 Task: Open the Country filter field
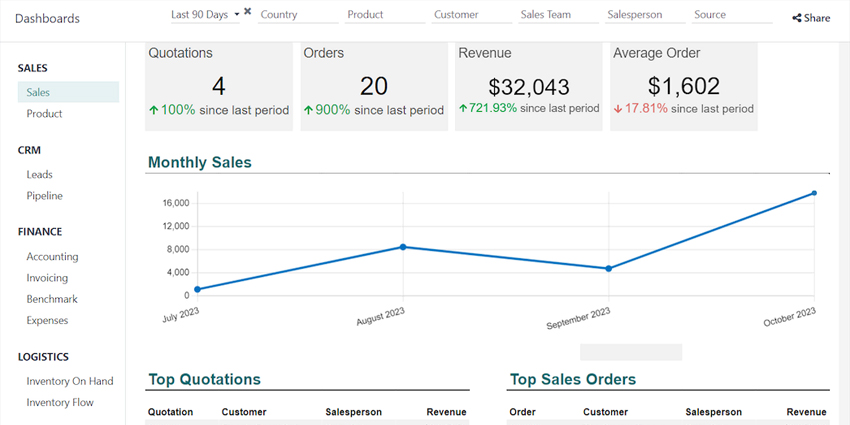click(x=297, y=15)
